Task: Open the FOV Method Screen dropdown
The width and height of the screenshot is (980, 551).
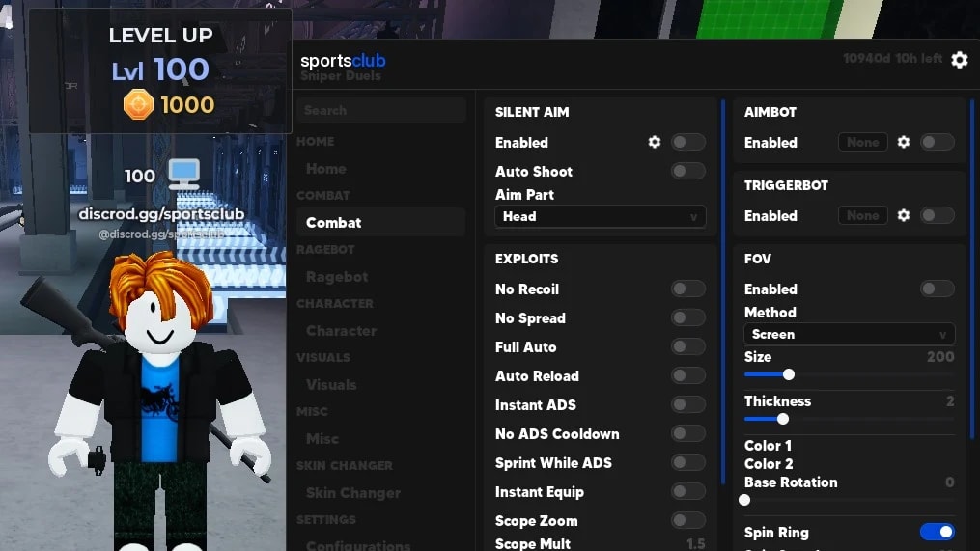Action: [x=850, y=334]
